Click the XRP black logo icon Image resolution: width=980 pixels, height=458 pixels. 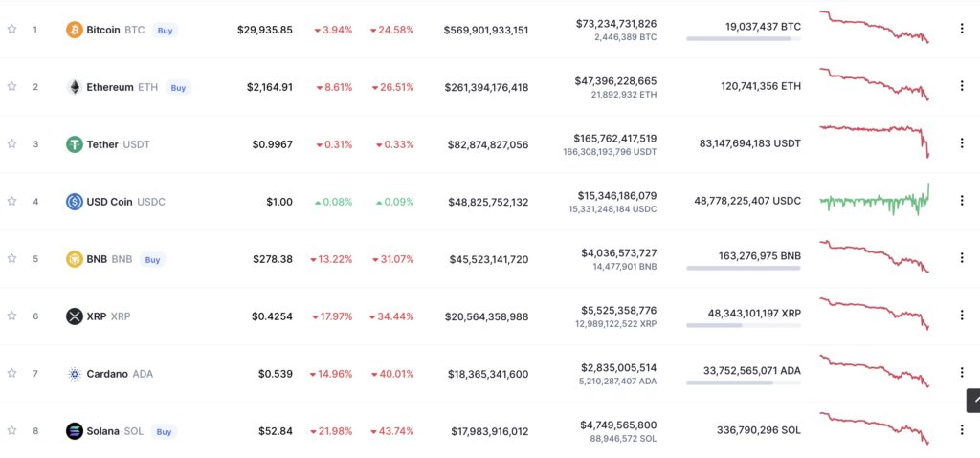[x=74, y=316]
